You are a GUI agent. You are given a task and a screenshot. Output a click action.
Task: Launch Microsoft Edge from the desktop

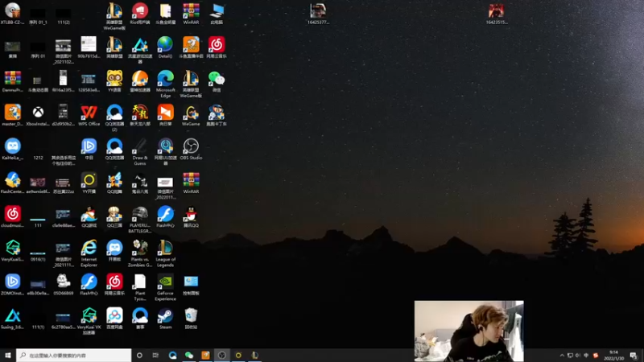(166, 84)
